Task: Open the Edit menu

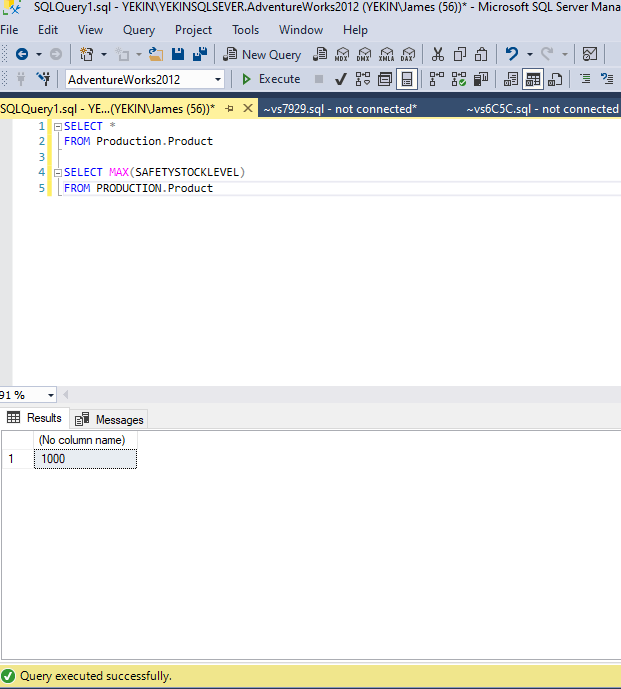Action: pos(47,30)
